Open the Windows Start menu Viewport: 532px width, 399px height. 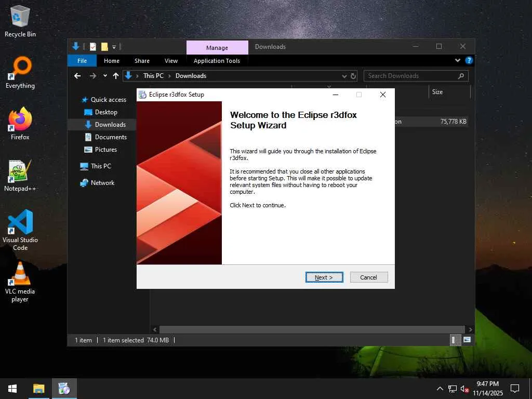(12, 389)
